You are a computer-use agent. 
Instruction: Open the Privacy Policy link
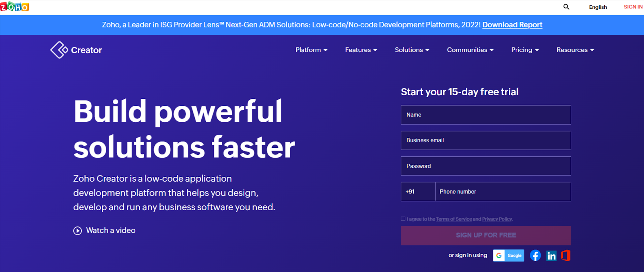pyautogui.click(x=497, y=219)
